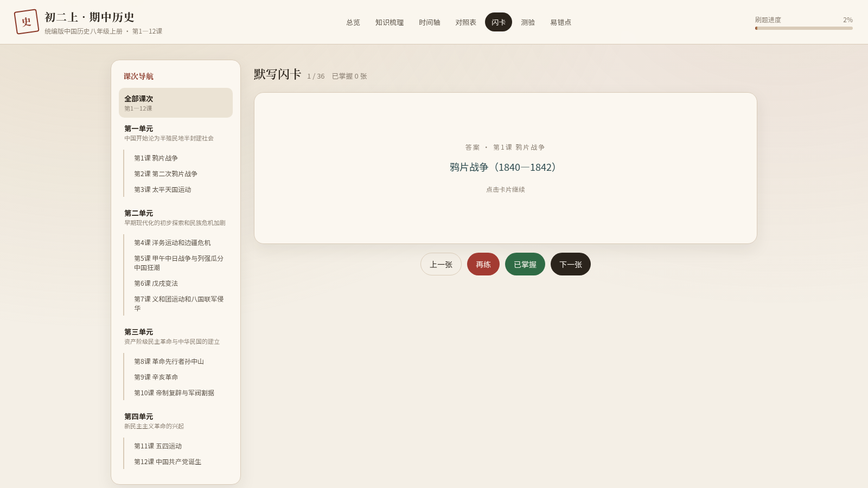Viewport: 868px width, 488px height.
Task: Click the 1 / 36 card counter
Action: [x=316, y=76]
